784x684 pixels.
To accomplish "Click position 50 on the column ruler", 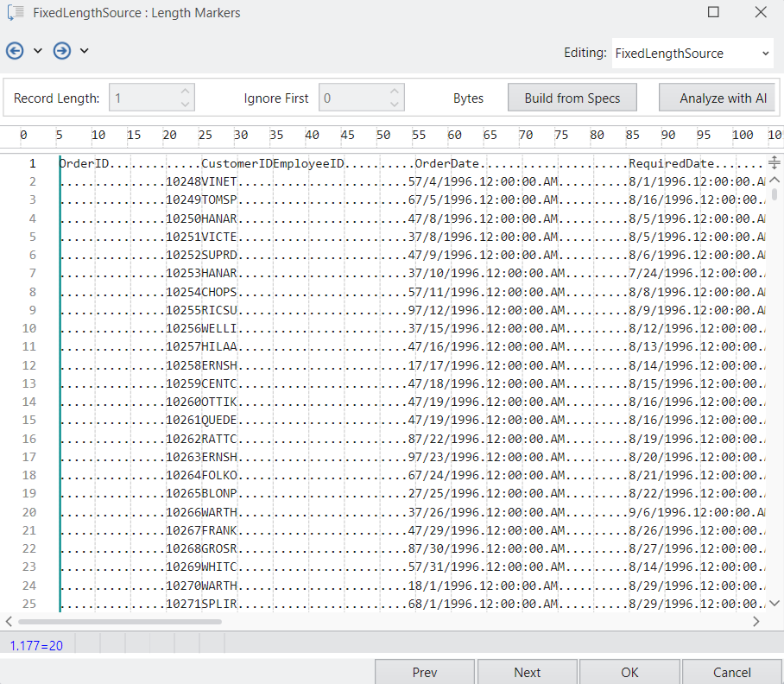I will [x=383, y=136].
